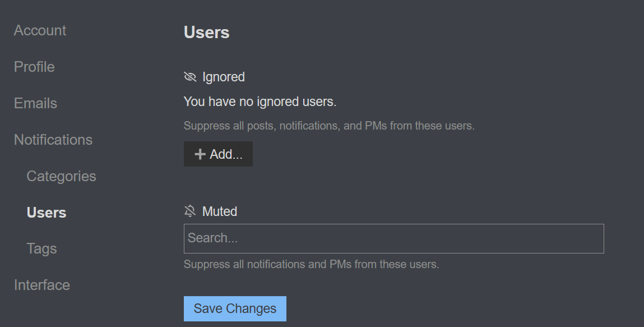Go to the Profile preferences page
This screenshot has width=644, height=327.
click(x=34, y=67)
